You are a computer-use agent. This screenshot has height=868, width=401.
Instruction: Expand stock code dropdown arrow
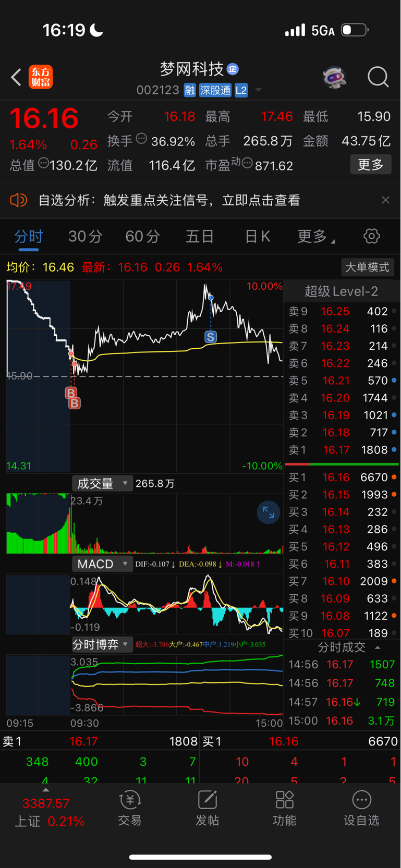pos(258,91)
